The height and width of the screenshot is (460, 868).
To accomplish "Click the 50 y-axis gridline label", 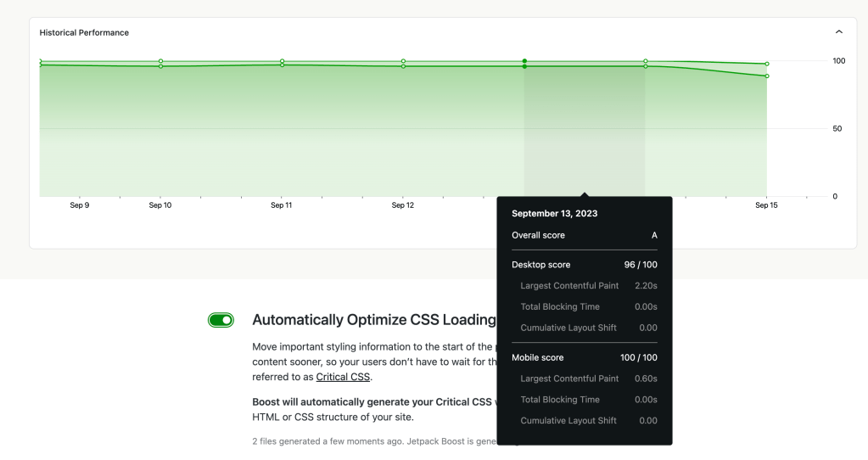I will click(x=837, y=129).
